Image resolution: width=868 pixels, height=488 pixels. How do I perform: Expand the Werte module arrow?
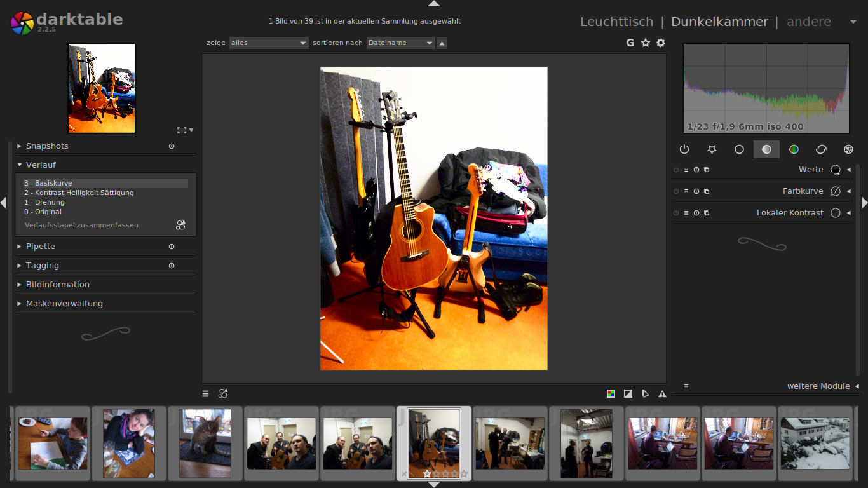[849, 170]
